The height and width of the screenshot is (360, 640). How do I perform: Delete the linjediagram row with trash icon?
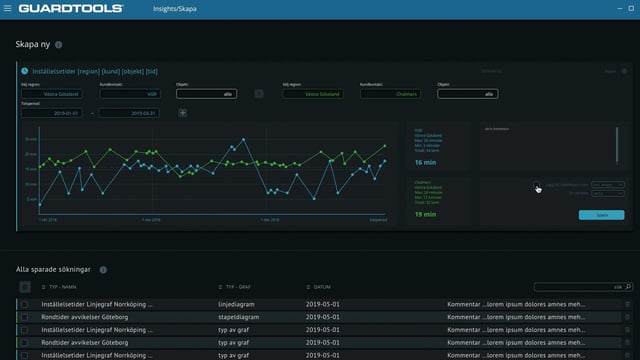click(627, 304)
